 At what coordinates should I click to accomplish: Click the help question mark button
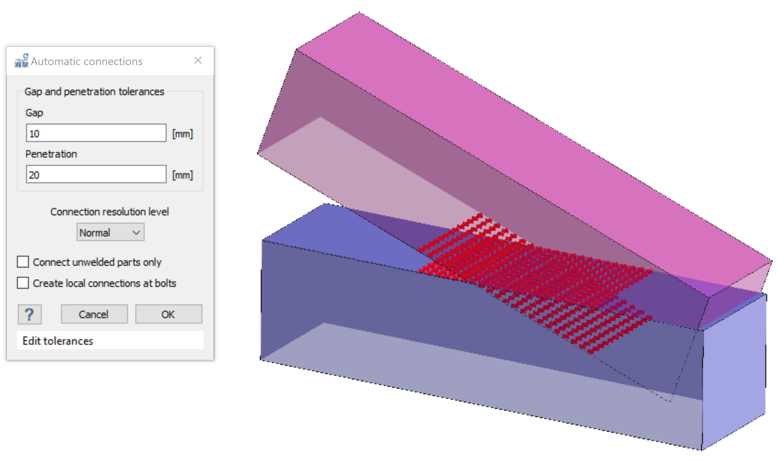(29, 314)
